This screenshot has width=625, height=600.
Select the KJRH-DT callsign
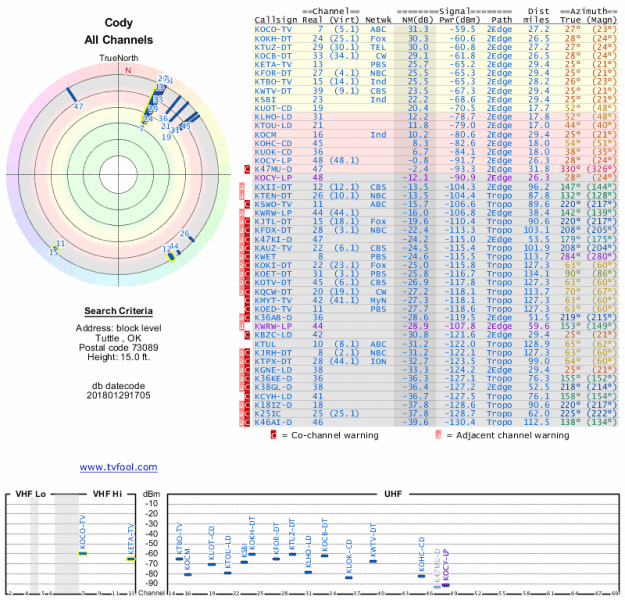(x=273, y=353)
